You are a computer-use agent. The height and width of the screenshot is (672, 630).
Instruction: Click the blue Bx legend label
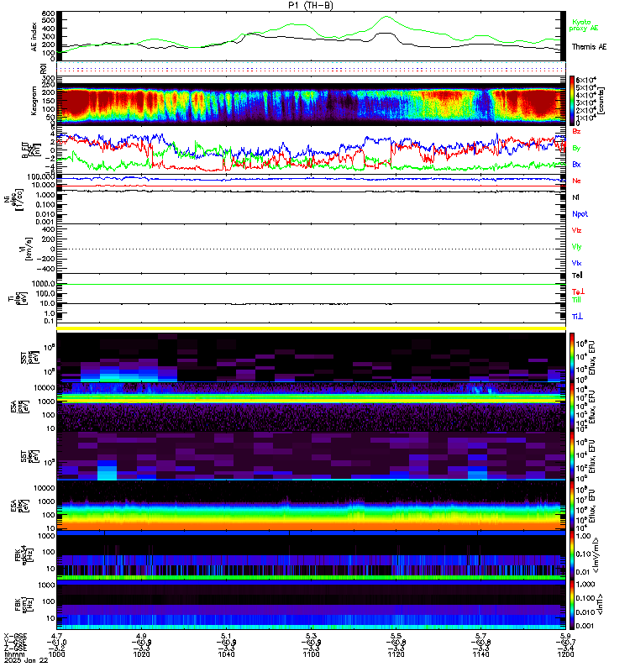tap(576, 164)
